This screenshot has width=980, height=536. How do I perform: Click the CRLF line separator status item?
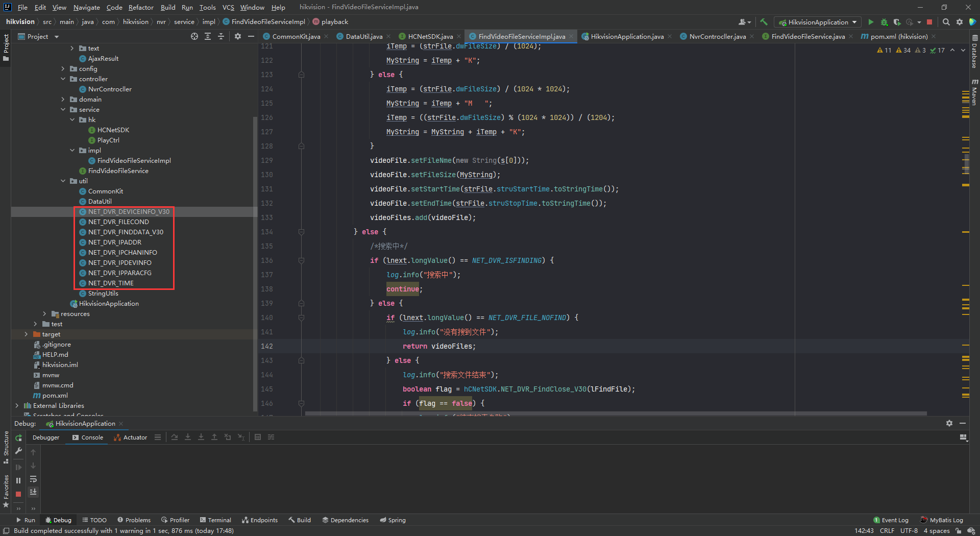tap(887, 531)
